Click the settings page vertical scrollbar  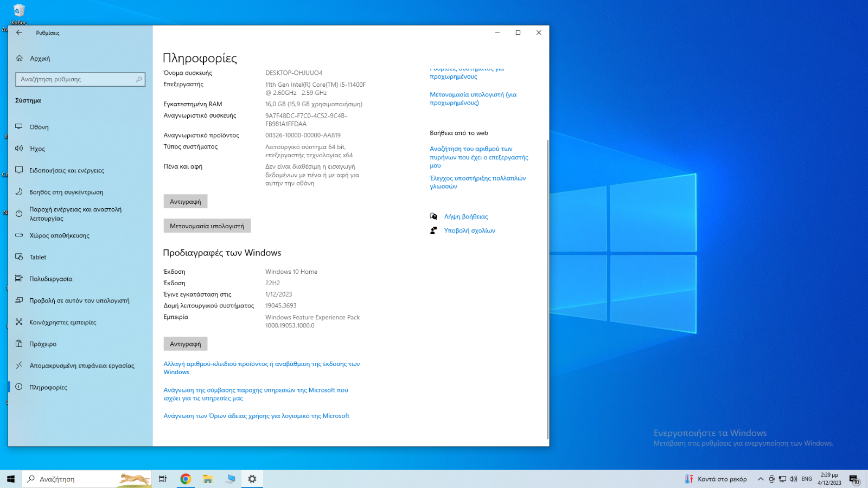pos(547,289)
